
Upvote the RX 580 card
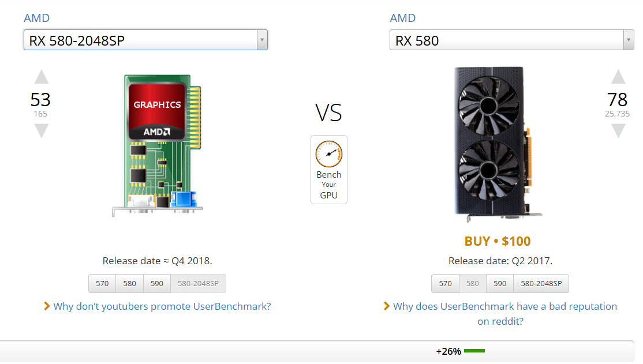coord(618,77)
